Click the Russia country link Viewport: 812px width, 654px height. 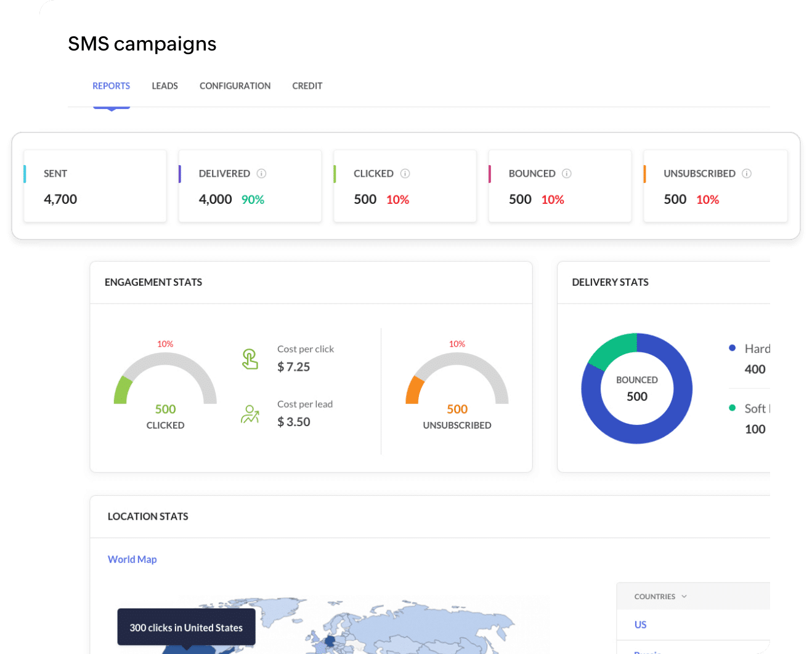pos(647,652)
